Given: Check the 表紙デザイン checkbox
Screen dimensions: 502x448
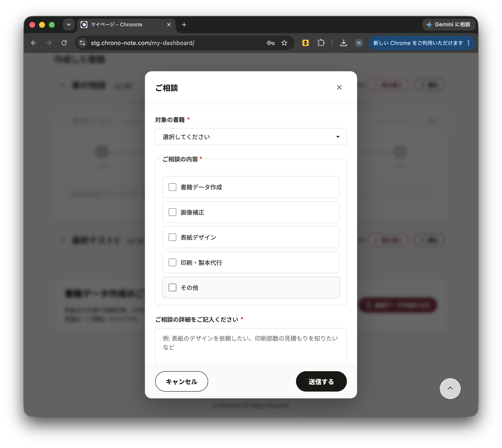Looking at the screenshot, I should pyautogui.click(x=172, y=237).
